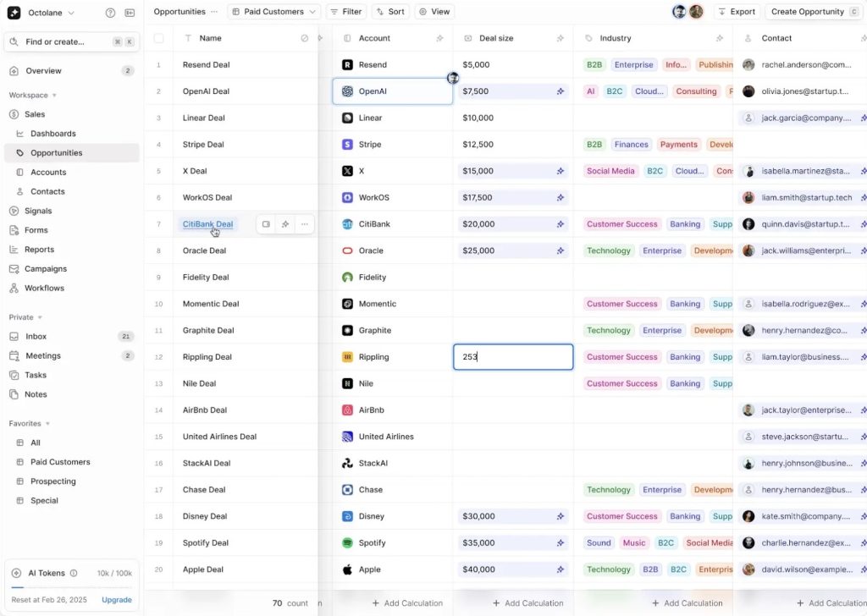Click the sparkle icon in the $40,000 deal cell
This screenshot has width=867, height=616.
tap(561, 569)
